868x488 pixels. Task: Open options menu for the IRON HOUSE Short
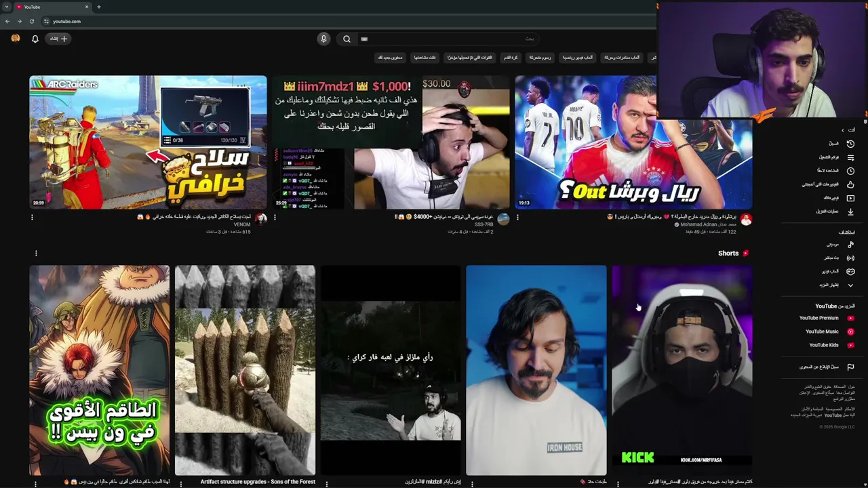pyautogui.click(x=472, y=483)
